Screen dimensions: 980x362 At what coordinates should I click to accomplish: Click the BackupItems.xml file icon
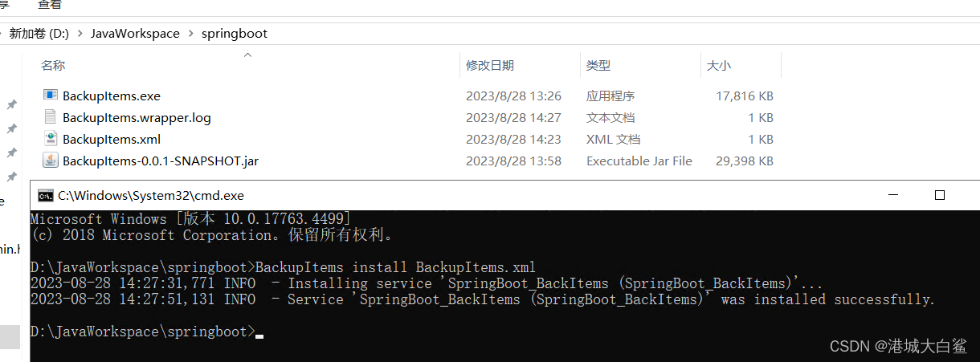coord(51,139)
